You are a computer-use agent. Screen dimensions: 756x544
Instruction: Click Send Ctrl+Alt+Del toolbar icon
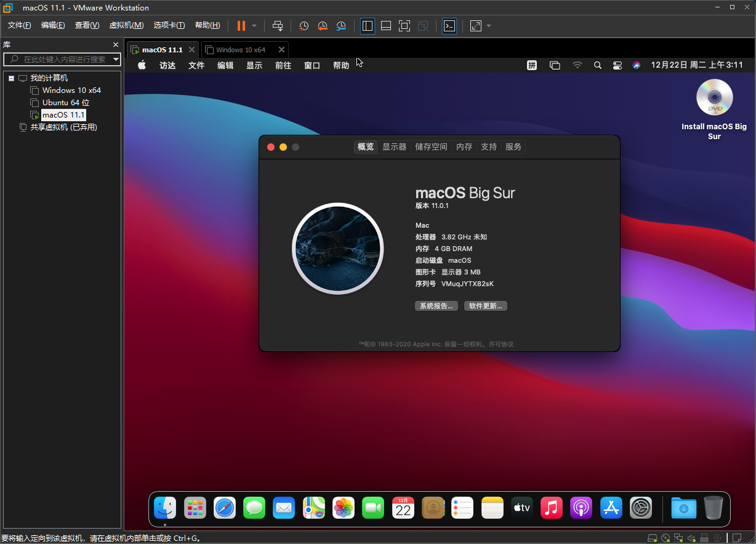pos(278,26)
